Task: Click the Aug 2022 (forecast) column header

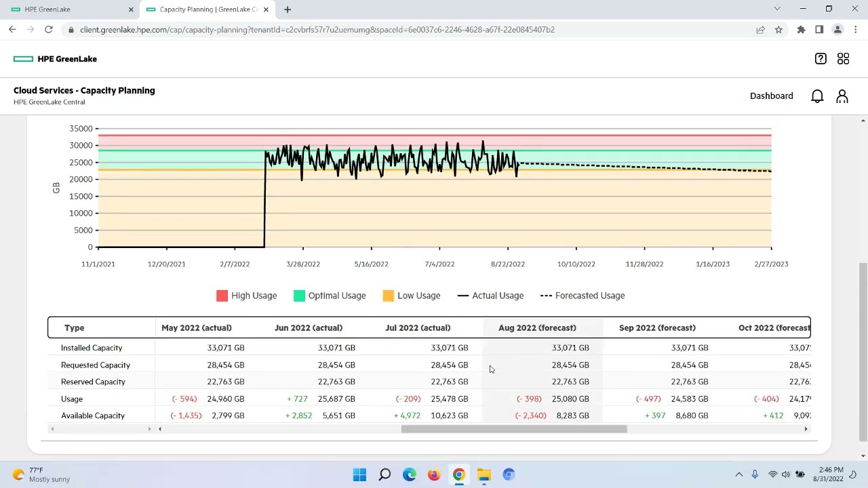Action: coord(537,328)
